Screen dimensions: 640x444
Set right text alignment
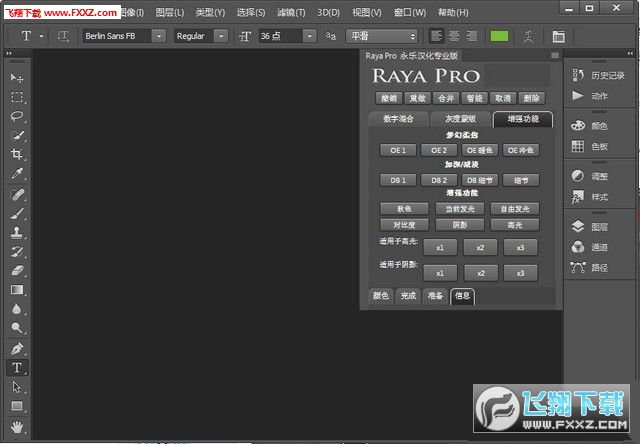point(471,36)
